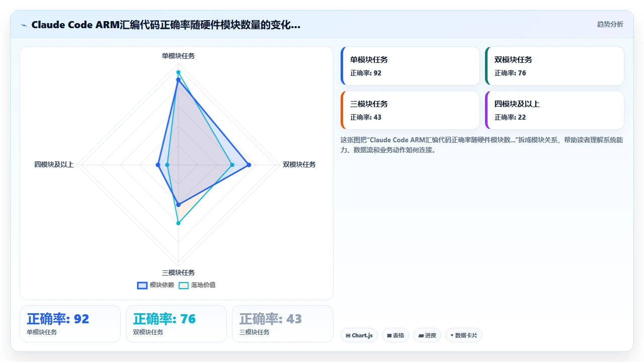Toggle the 落地价值 legend swatch

pos(184,285)
